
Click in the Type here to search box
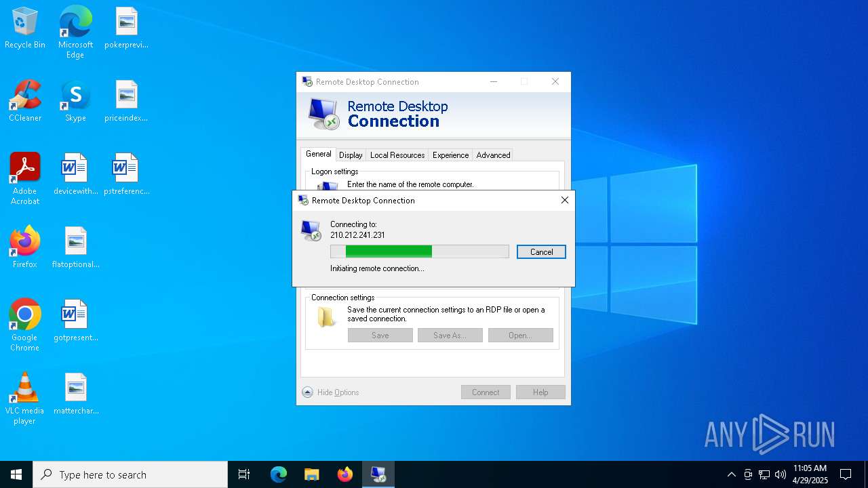(x=130, y=474)
